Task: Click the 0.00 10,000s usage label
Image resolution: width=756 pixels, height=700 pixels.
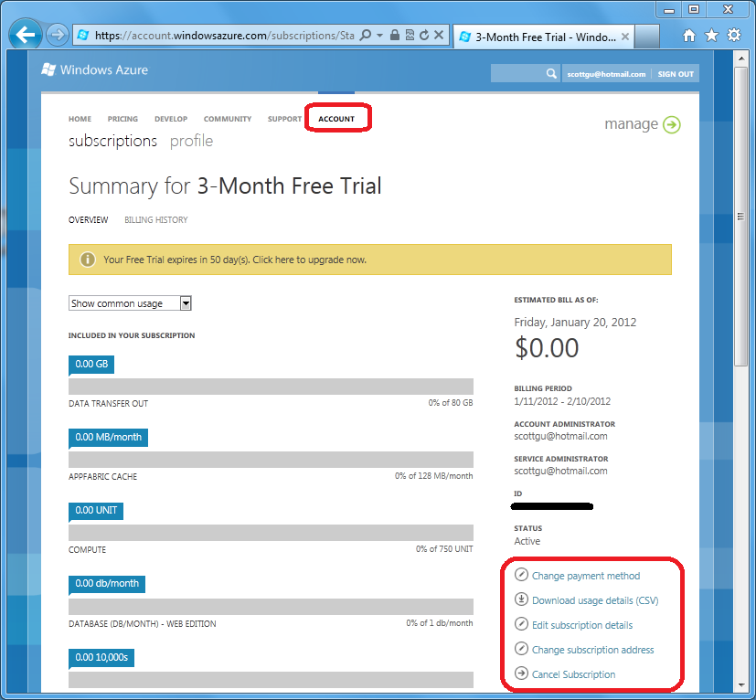Action: tap(101, 658)
